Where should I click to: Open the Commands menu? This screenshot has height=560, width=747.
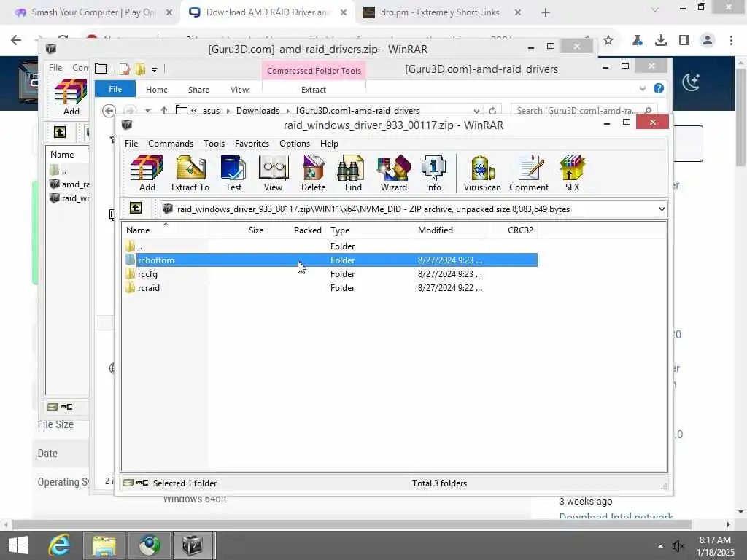pyautogui.click(x=171, y=144)
